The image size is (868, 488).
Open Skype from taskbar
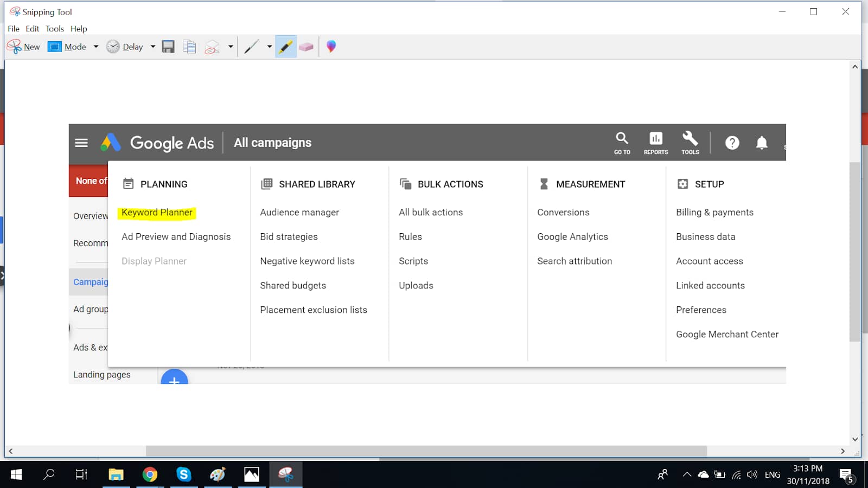pos(184,475)
